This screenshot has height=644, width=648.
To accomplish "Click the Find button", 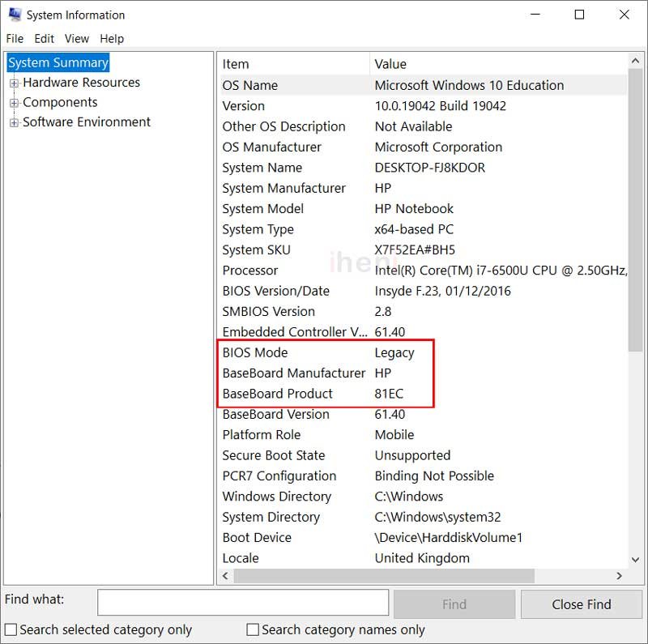I will click(454, 604).
